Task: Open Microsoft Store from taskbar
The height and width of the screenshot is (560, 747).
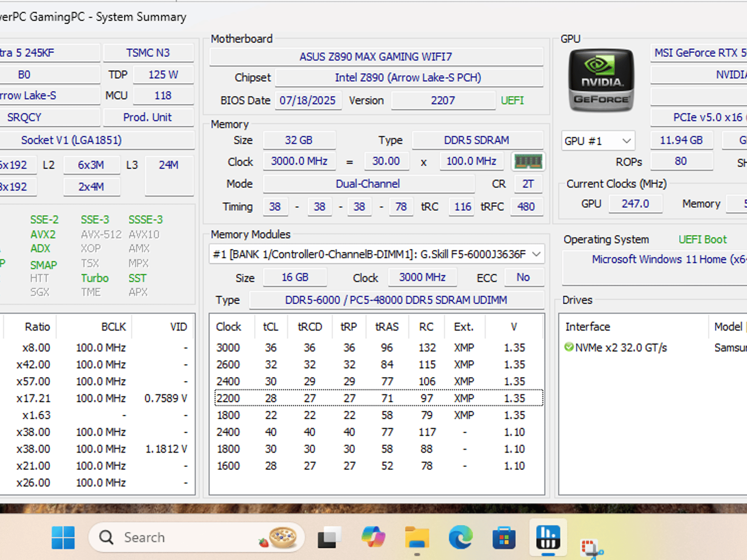Action: tap(504, 537)
